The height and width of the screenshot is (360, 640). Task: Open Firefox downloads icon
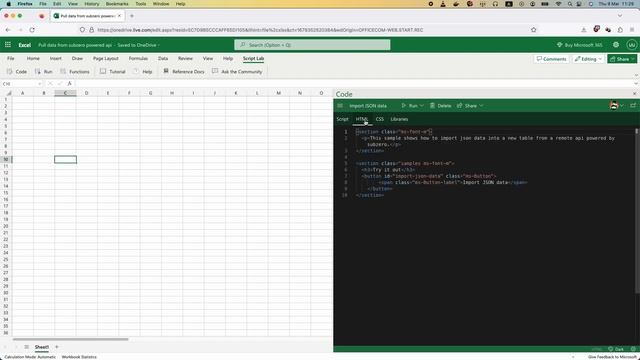[584, 30]
